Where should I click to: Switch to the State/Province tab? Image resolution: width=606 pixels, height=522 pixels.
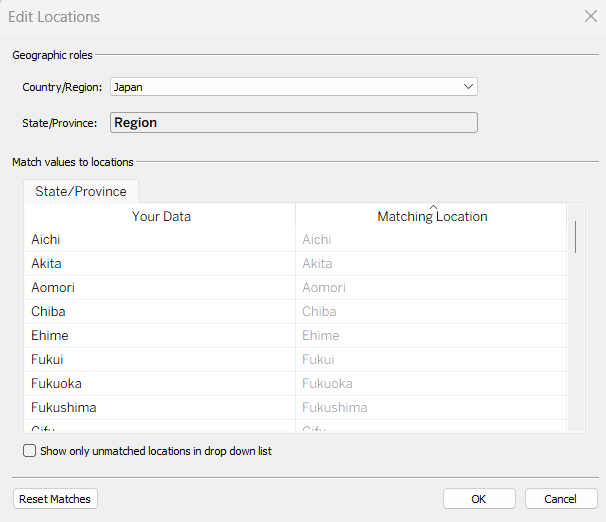(81, 191)
